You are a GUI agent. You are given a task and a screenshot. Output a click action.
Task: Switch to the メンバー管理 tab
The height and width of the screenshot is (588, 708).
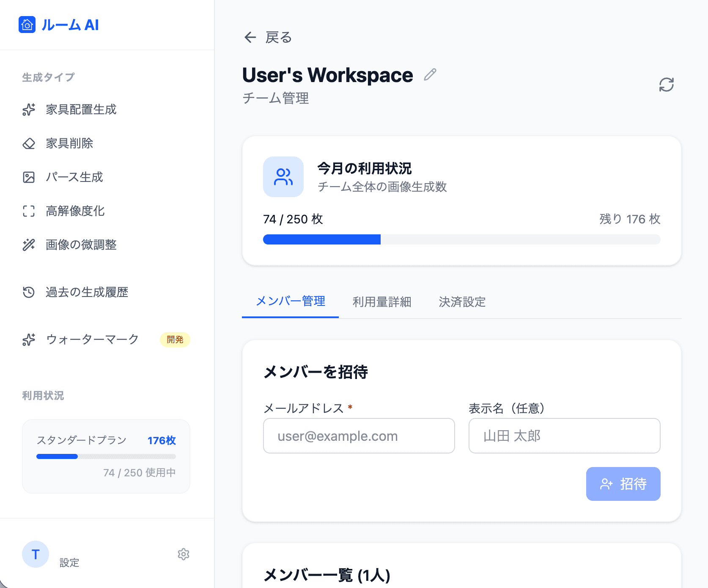(x=291, y=302)
